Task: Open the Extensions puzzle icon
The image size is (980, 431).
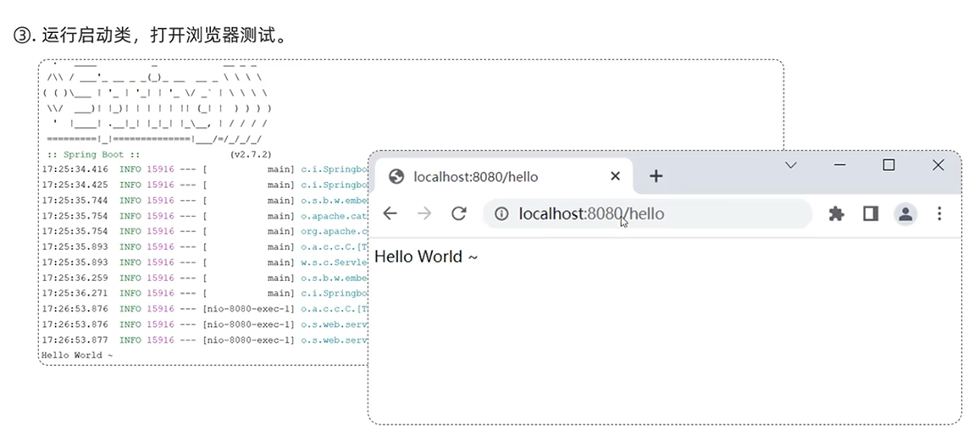Action: pos(836,213)
